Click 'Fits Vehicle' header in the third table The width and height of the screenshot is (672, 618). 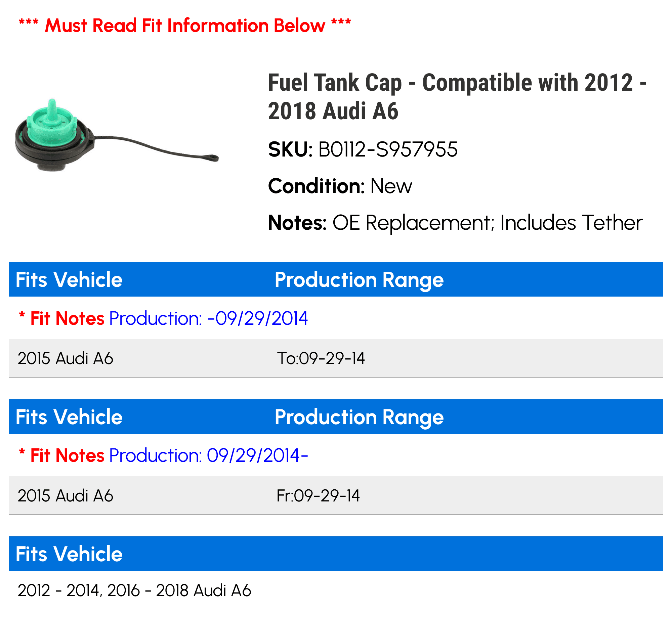69,554
